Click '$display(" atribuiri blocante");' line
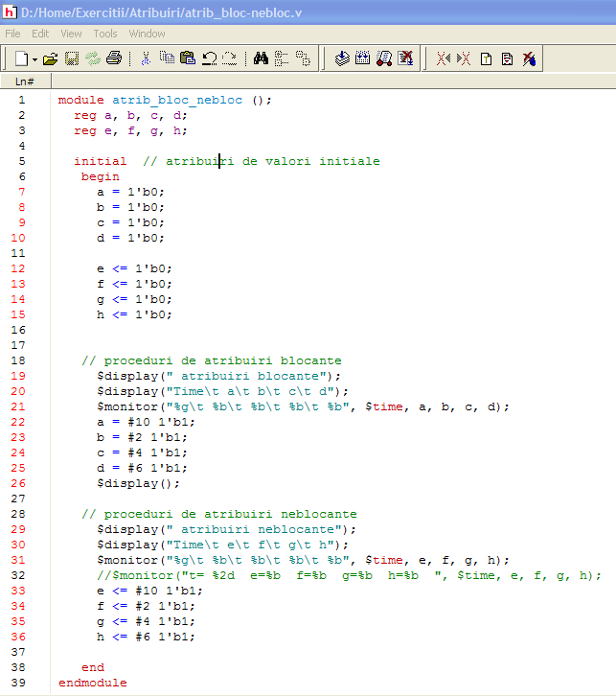The width and height of the screenshot is (616, 696). coord(218,376)
